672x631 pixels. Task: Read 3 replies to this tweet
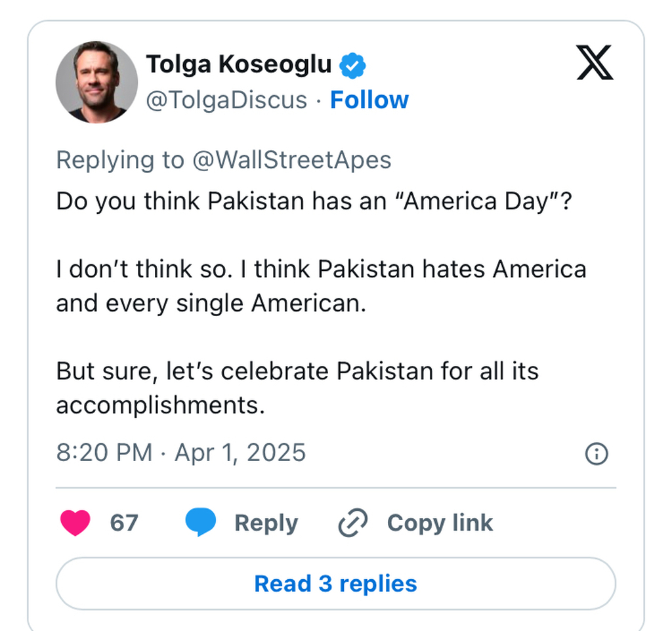coord(335,584)
